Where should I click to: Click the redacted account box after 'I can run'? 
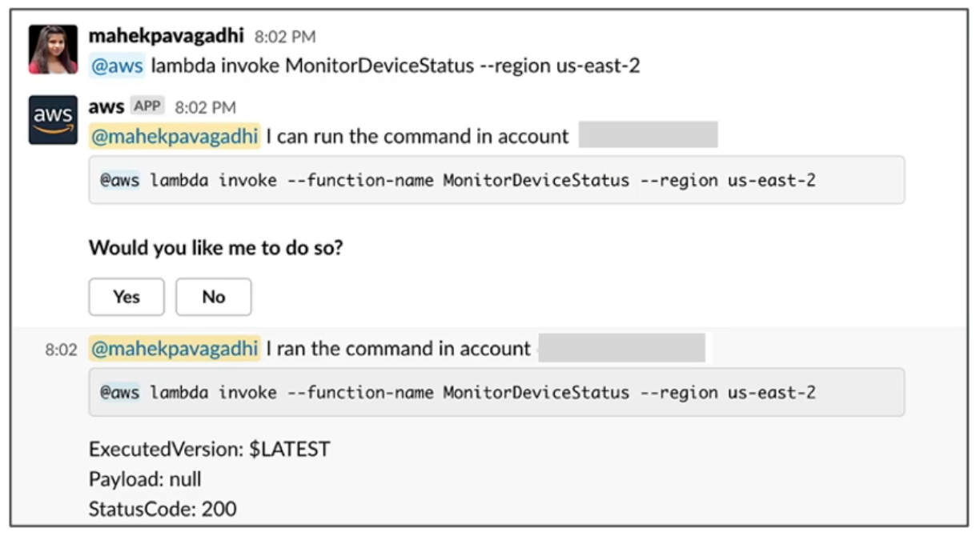tap(647, 136)
